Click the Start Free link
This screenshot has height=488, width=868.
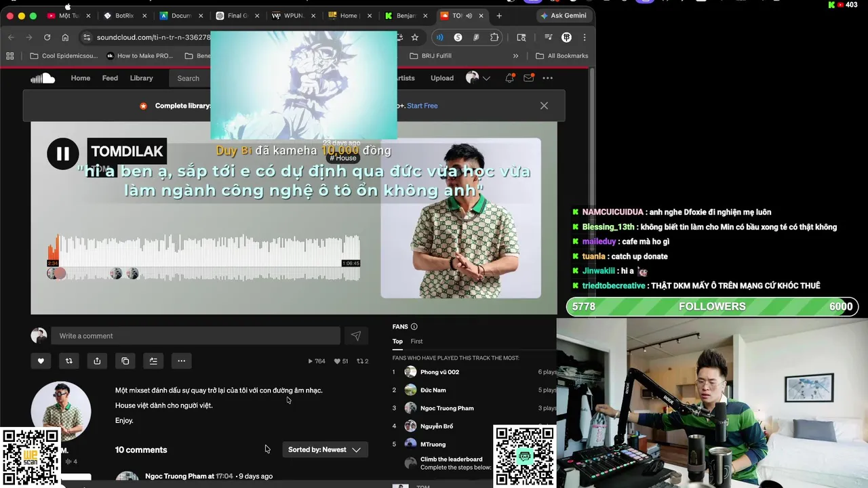[422, 106]
